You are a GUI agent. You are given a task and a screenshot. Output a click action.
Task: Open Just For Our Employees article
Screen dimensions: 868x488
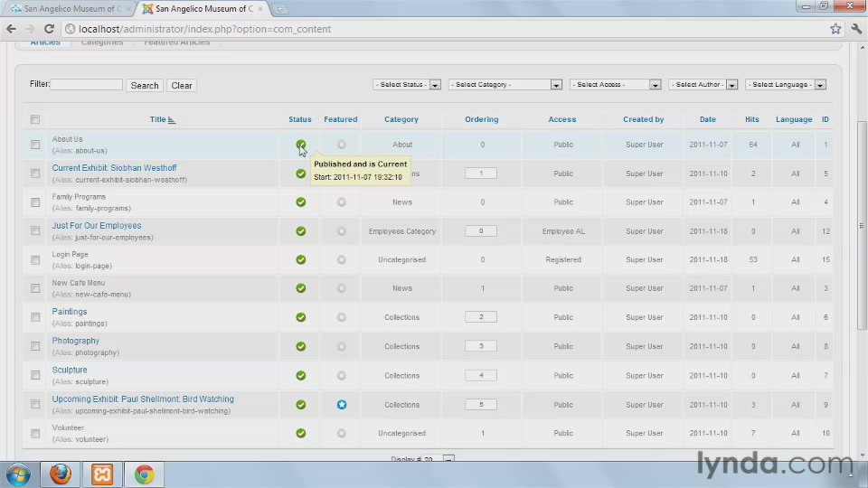click(97, 225)
